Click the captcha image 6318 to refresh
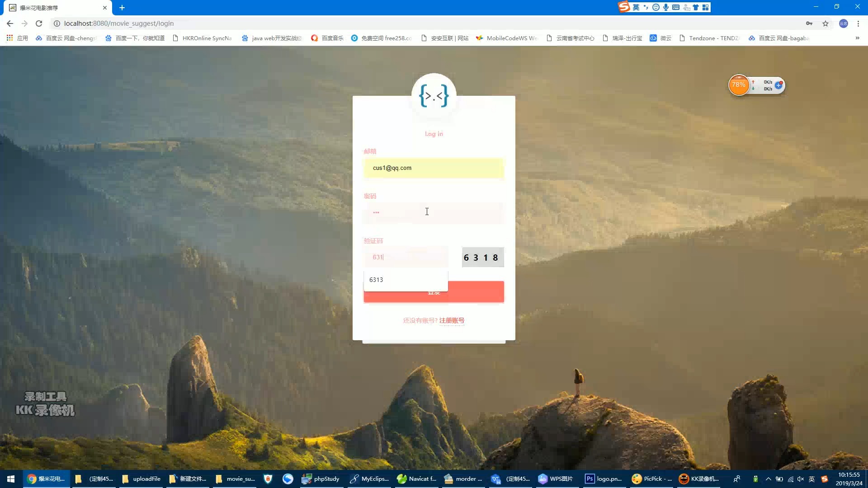 (481, 257)
